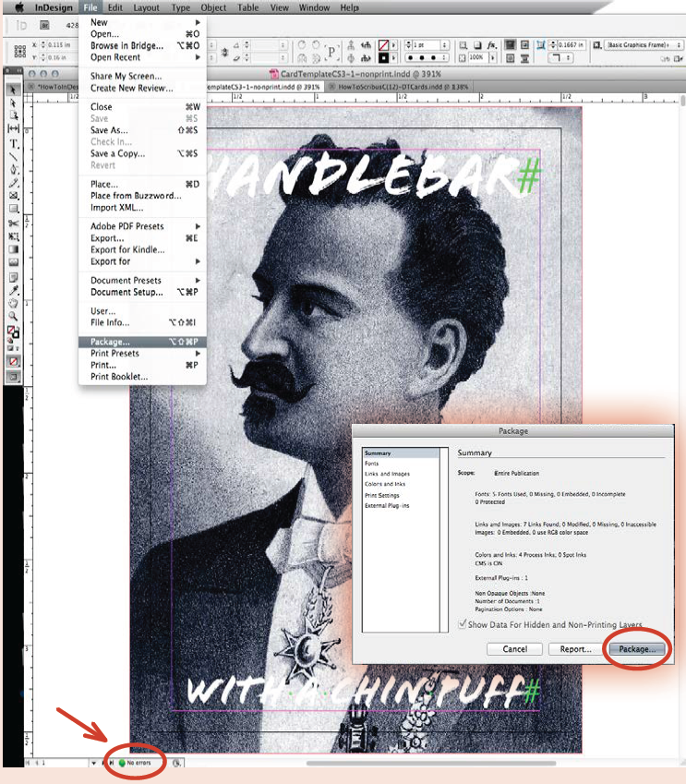The width and height of the screenshot is (686, 784).
Task: Select the Selection (black arrow) tool
Action: pyautogui.click(x=14, y=89)
